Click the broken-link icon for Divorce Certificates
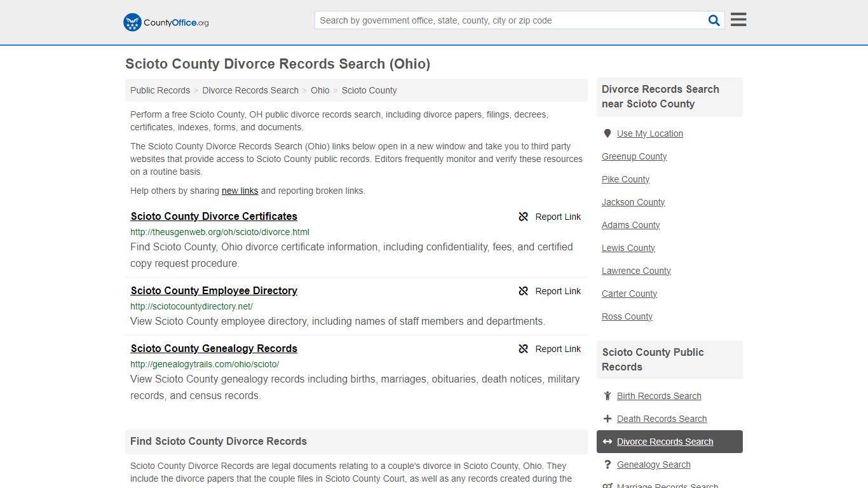This screenshot has height=488, width=868. 524,217
